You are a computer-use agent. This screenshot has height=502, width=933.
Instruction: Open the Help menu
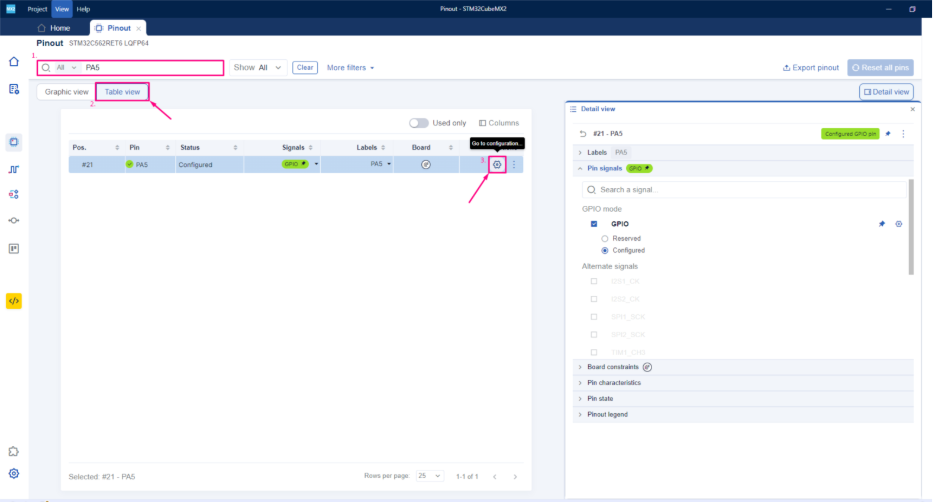pyautogui.click(x=83, y=9)
